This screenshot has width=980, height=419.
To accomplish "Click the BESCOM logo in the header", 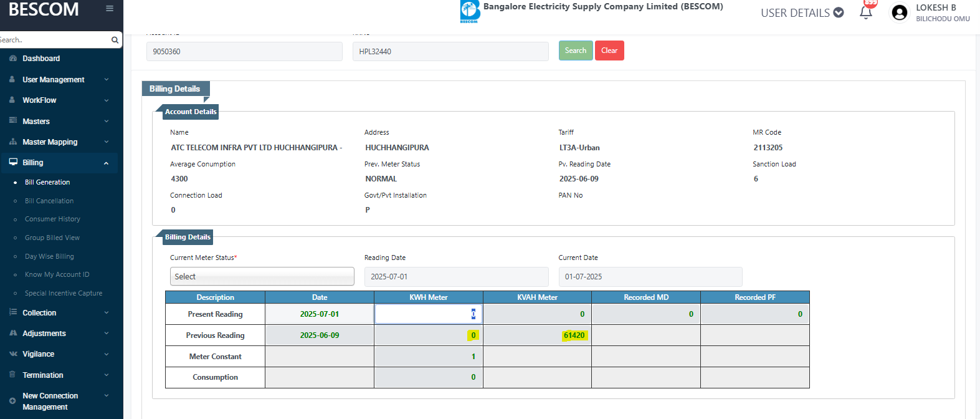I will coord(470,11).
